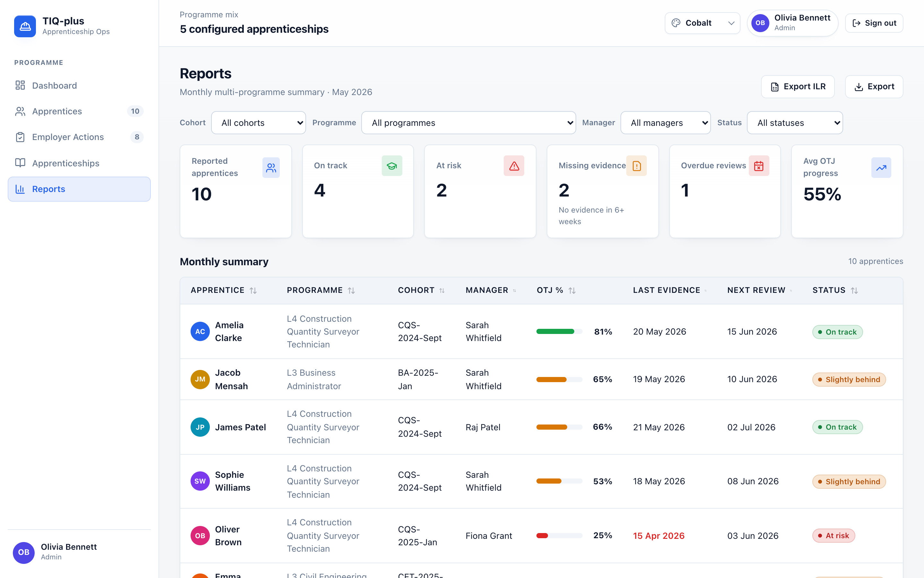Click the Reported apprentices users icon
Screen dimensions: 924x578
coord(271,167)
